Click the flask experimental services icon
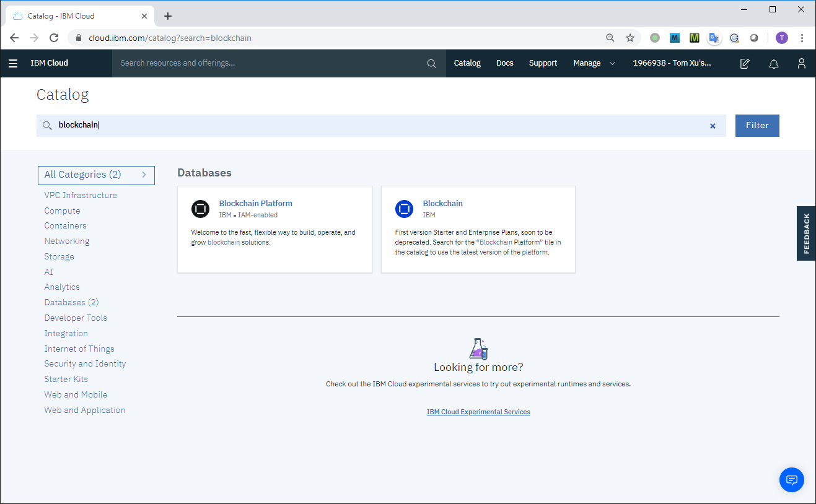 tap(478, 349)
